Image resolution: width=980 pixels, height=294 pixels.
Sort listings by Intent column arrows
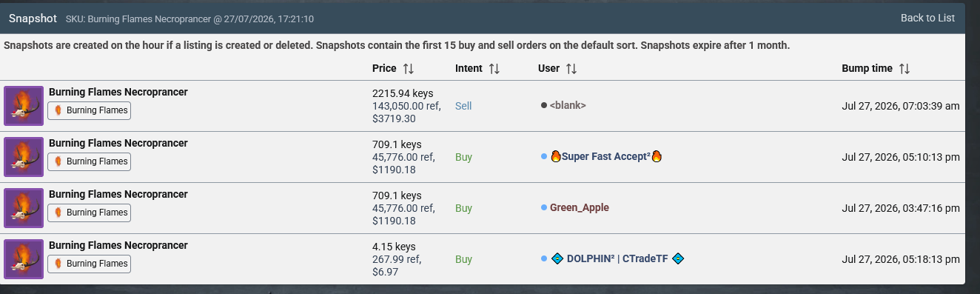494,68
